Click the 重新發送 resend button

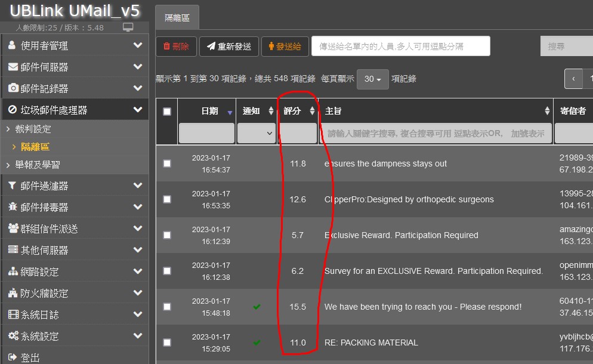pyautogui.click(x=228, y=47)
